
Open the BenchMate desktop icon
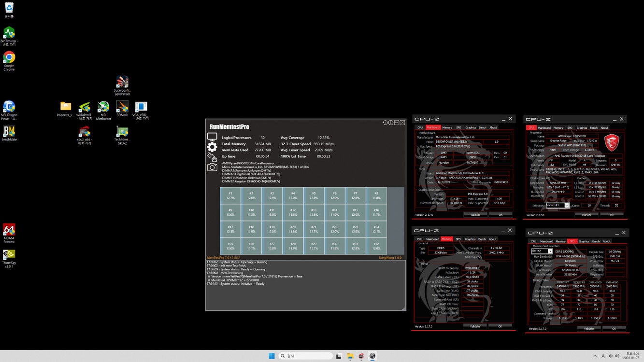click(x=9, y=134)
